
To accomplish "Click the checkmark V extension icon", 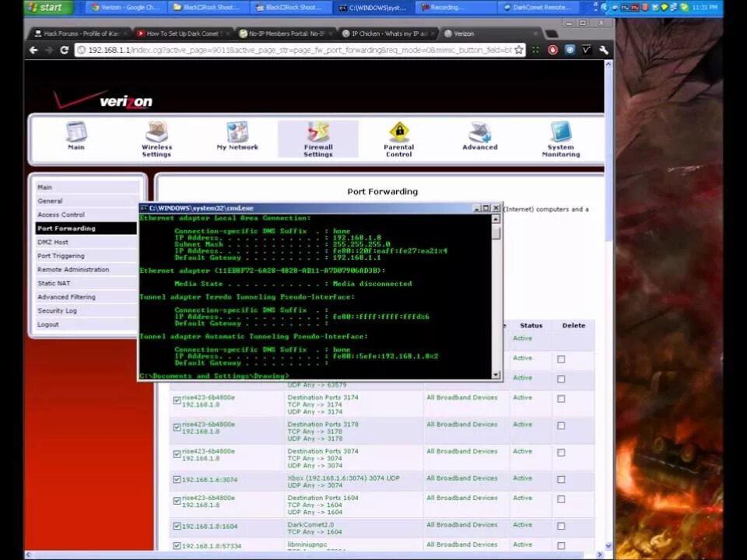I will (587, 50).
